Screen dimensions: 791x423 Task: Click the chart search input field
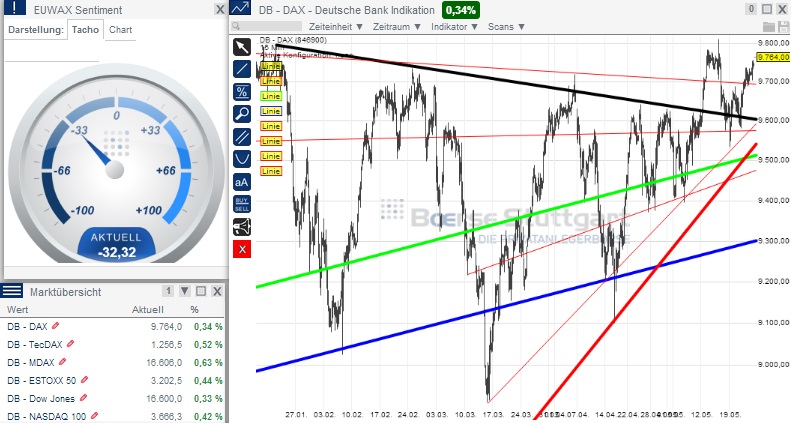point(267,27)
